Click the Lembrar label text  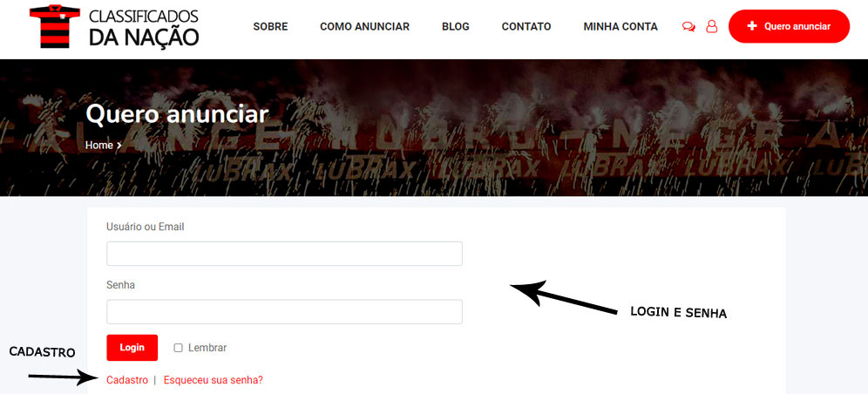[207, 348]
